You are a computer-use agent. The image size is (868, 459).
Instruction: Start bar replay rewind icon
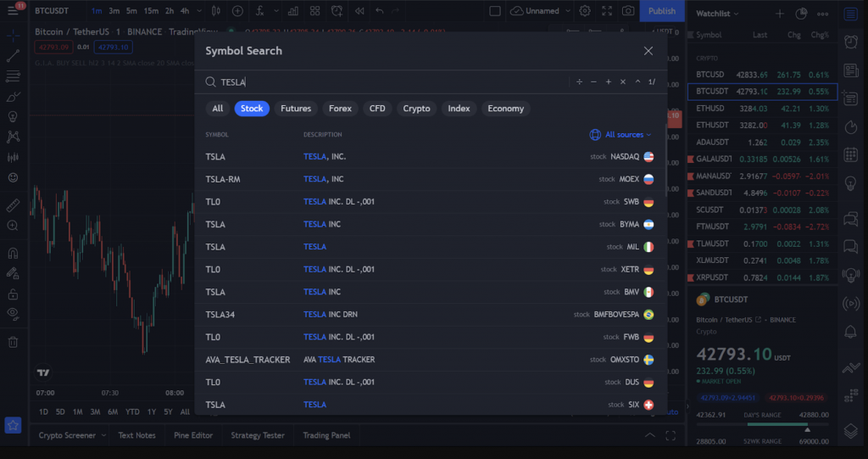[359, 10]
